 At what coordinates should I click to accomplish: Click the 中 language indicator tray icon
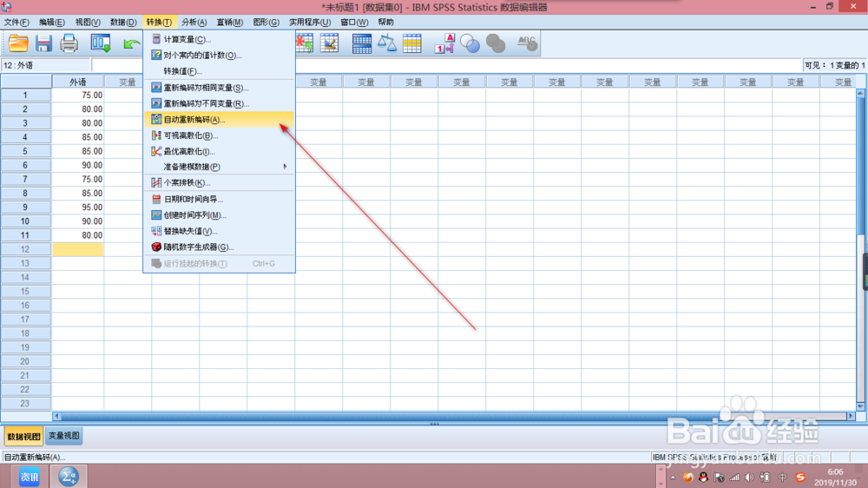pos(782,478)
